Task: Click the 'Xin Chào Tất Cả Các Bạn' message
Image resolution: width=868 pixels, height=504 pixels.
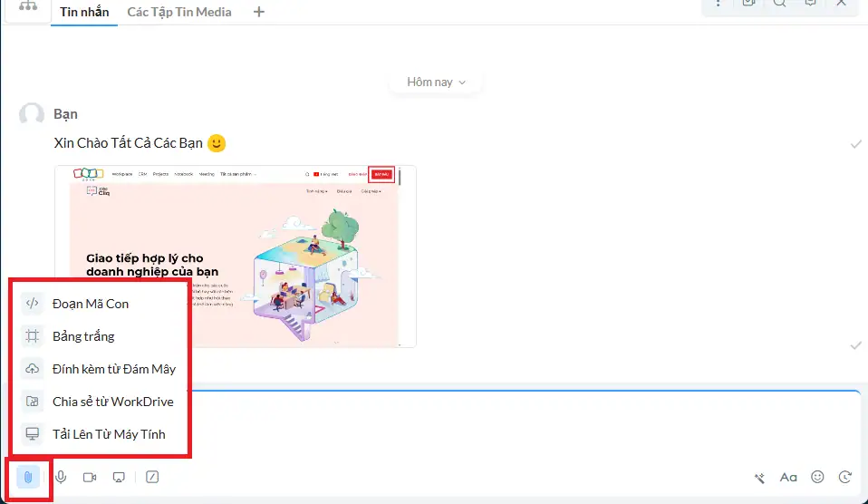Action: (129, 143)
